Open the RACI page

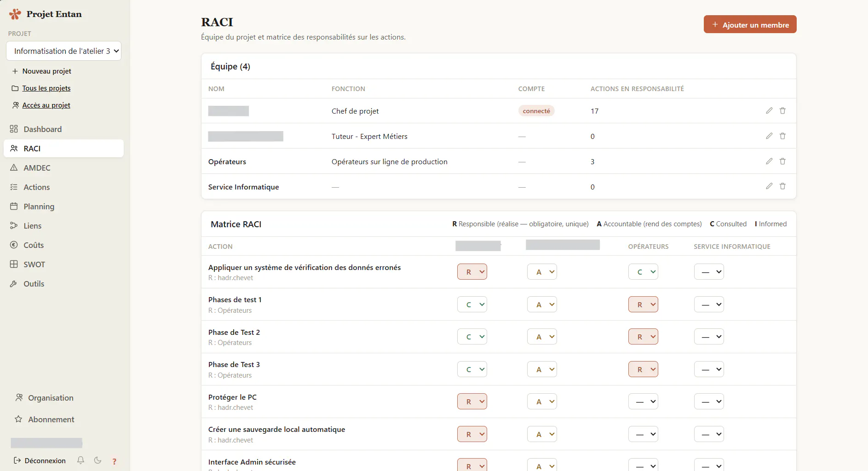63,149
